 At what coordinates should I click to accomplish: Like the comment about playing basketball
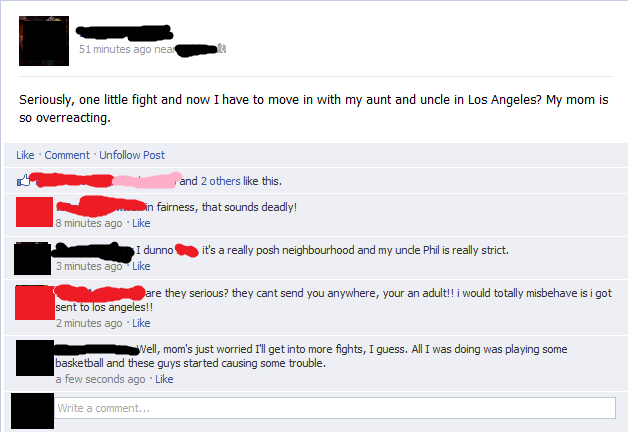coord(164,379)
